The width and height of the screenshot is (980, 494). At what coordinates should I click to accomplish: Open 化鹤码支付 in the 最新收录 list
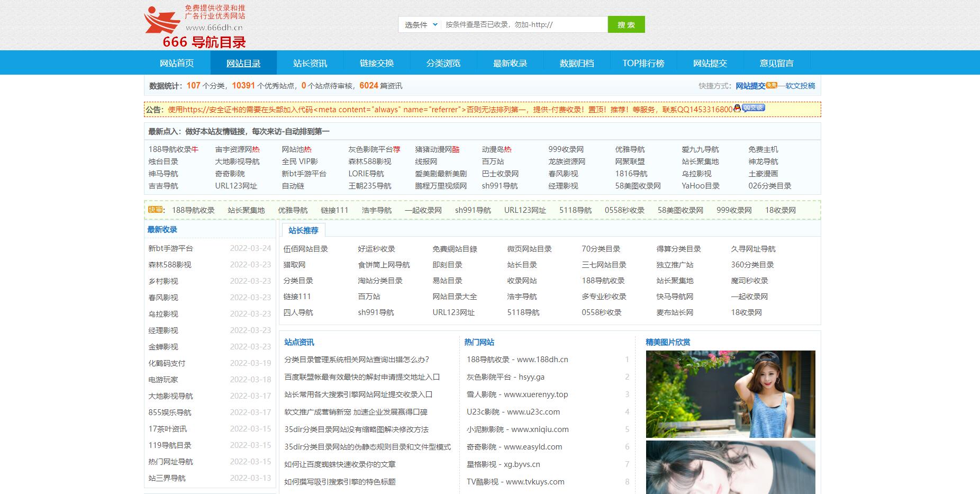(167, 363)
